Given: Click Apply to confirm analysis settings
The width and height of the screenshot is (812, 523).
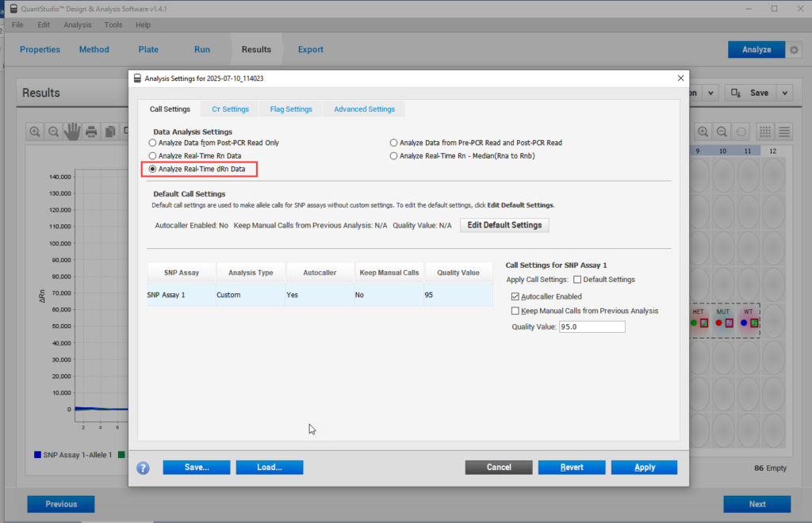Looking at the screenshot, I should pos(644,468).
